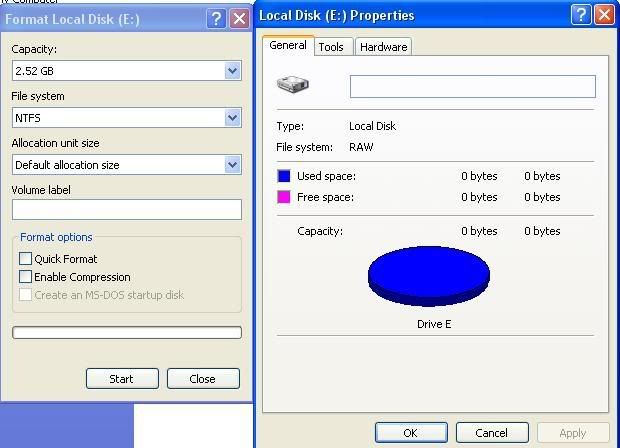Click the Capacity label in Properties window

tap(320, 231)
